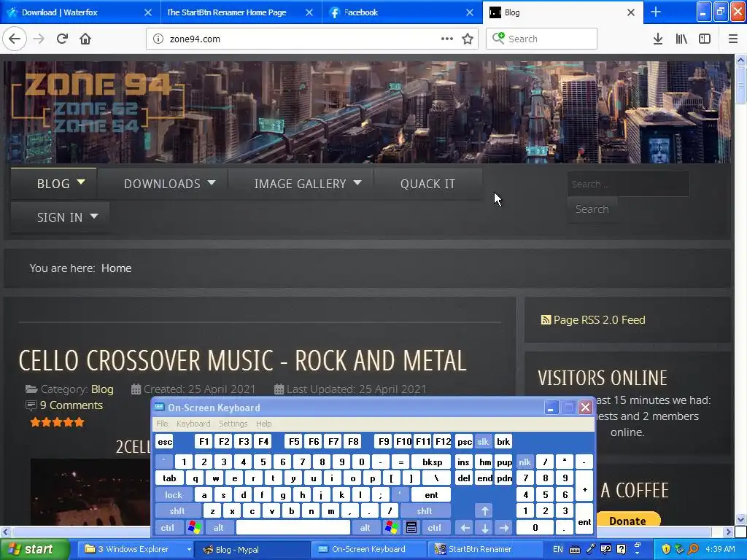
Task: Click the down arrow key on keyboard
Action: pos(485,528)
